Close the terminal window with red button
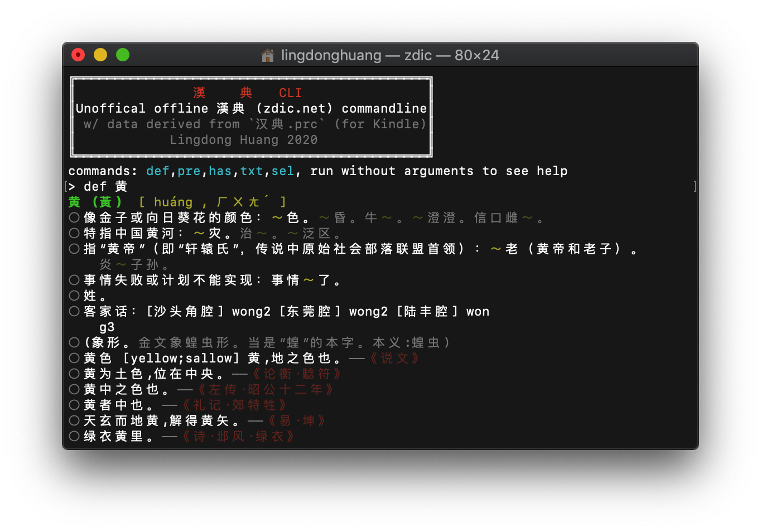 pos(78,55)
